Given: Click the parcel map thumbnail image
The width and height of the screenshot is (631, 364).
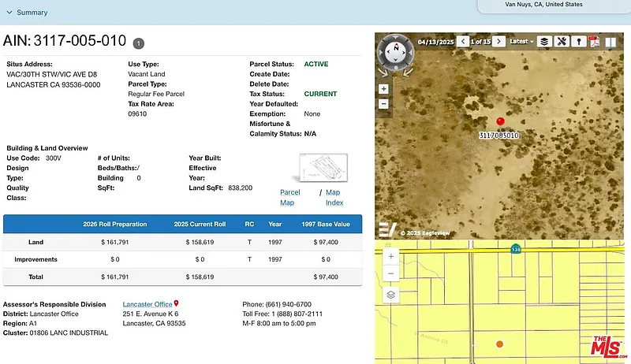Looking at the screenshot, I should click(323, 168).
